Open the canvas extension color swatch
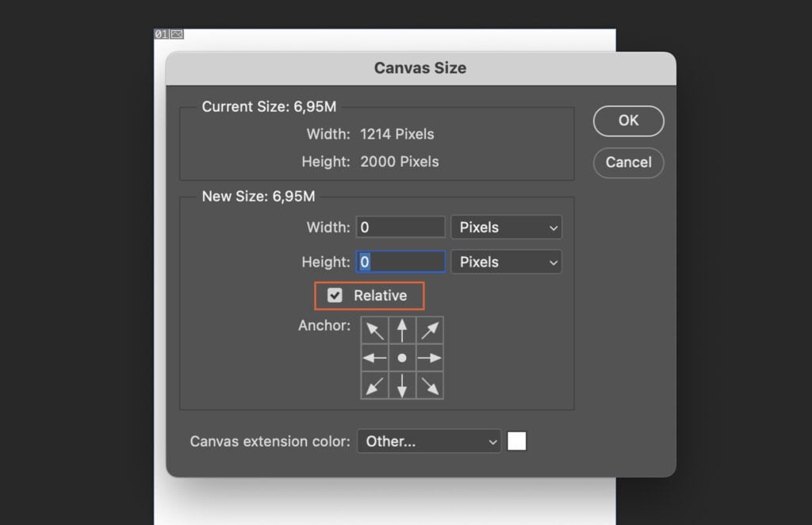Image resolution: width=812 pixels, height=525 pixels. [x=516, y=442]
